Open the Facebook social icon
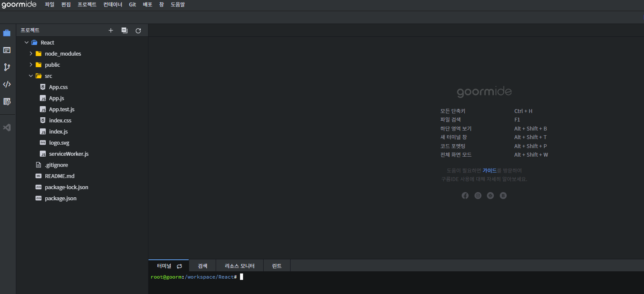644x294 pixels. point(465,196)
